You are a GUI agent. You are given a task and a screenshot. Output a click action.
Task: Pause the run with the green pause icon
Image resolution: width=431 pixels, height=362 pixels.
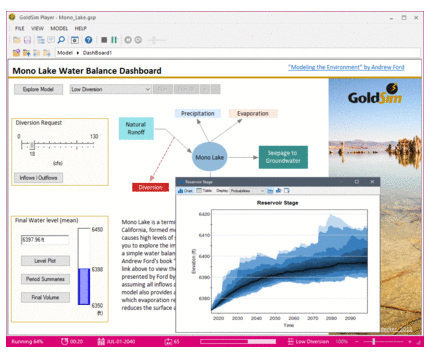click(114, 40)
